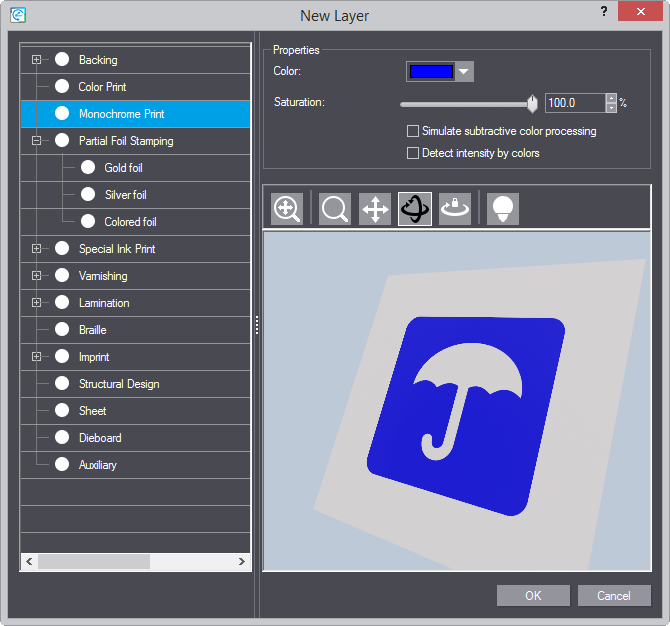Select the Monochrome Print layer type
Screen dimensions: 670x626
point(135,114)
